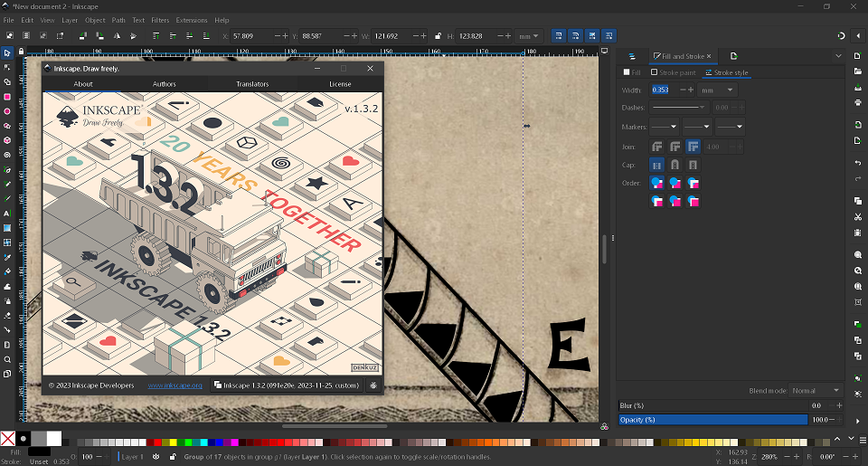Screen dimensions: 868x466
Task: Adjust the Opacity (%) slider
Action: (713, 420)
